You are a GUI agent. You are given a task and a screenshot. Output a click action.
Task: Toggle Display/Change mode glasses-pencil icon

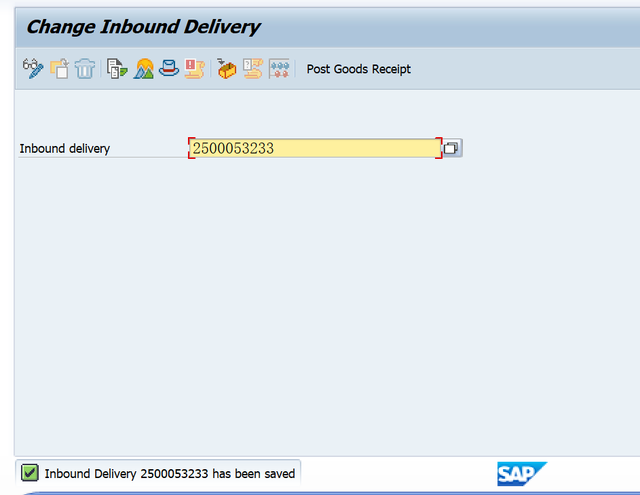(33, 69)
